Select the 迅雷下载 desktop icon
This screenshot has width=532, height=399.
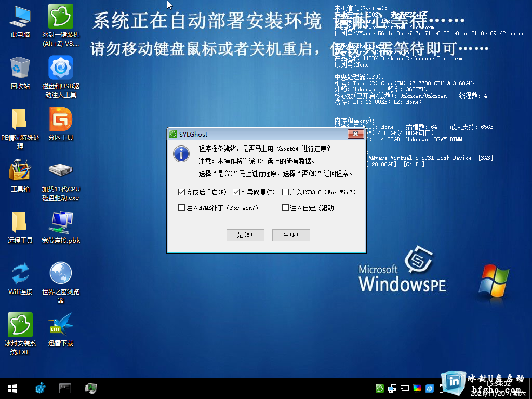point(61,330)
